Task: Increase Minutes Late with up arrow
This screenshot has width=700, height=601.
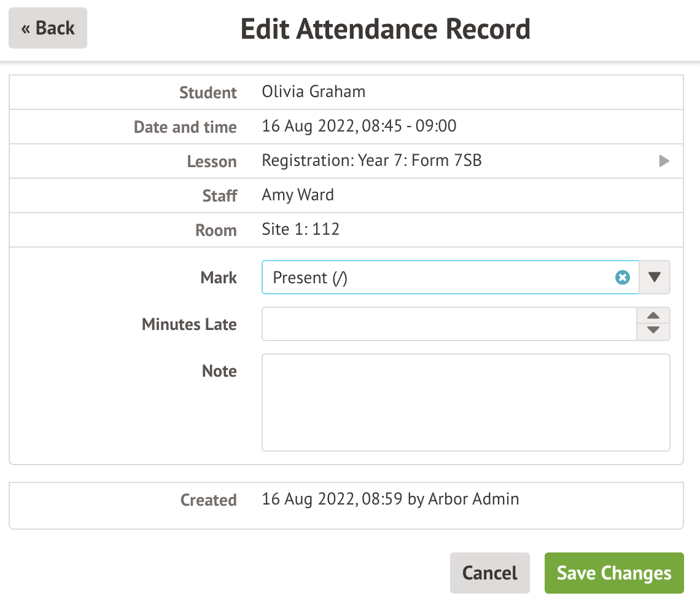Action: tap(654, 316)
